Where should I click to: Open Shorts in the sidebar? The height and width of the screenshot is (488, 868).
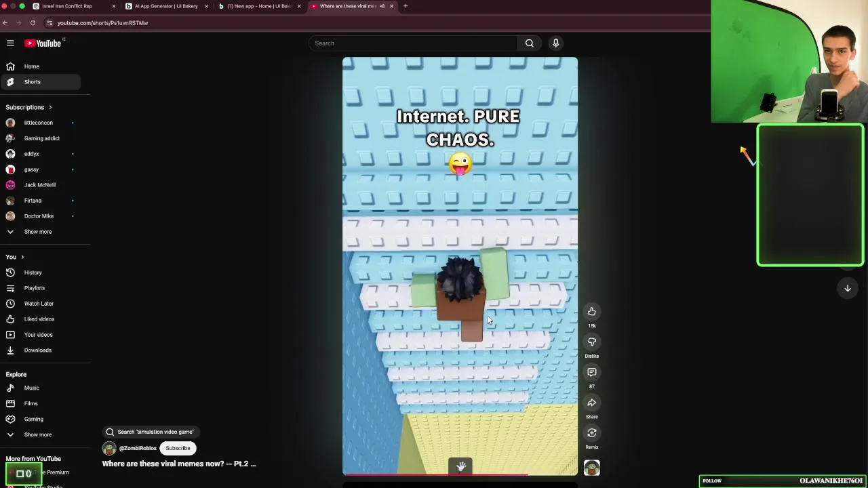pos(41,82)
